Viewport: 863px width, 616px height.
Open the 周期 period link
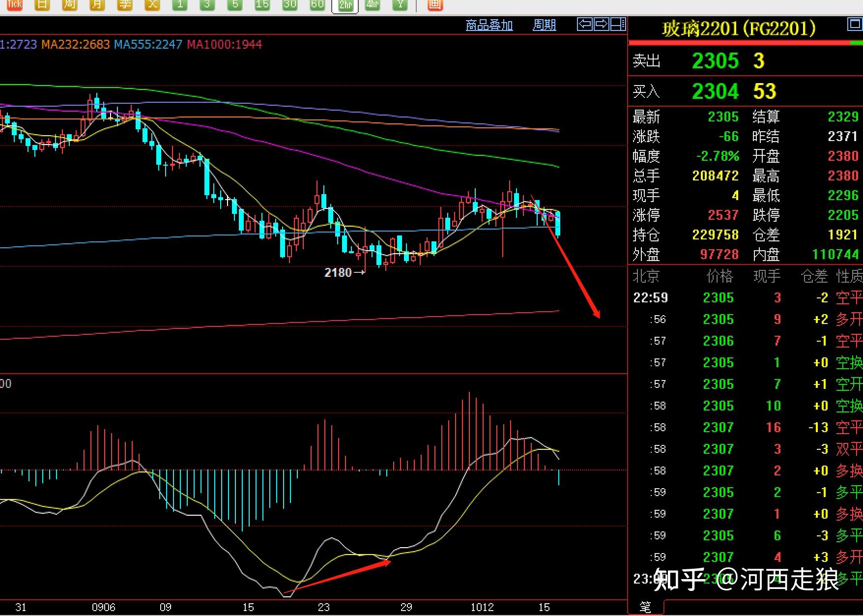click(x=545, y=25)
